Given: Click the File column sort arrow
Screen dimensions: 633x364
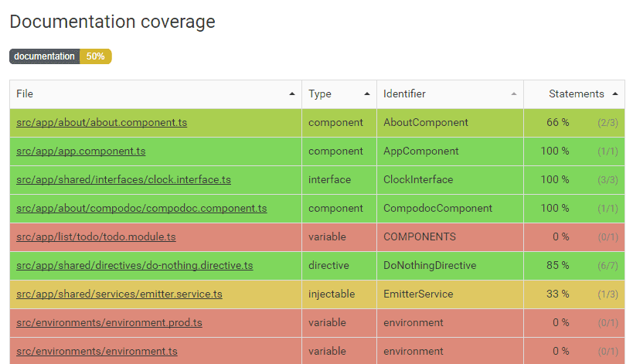Looking at the screenshot, I should 292,94.
